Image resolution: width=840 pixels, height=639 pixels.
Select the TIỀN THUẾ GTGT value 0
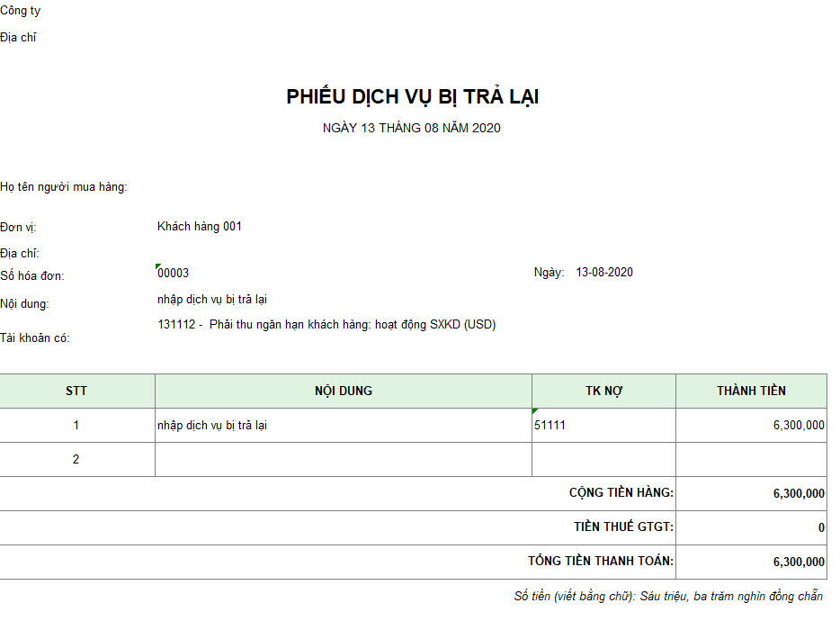click(x=821, y=527)
